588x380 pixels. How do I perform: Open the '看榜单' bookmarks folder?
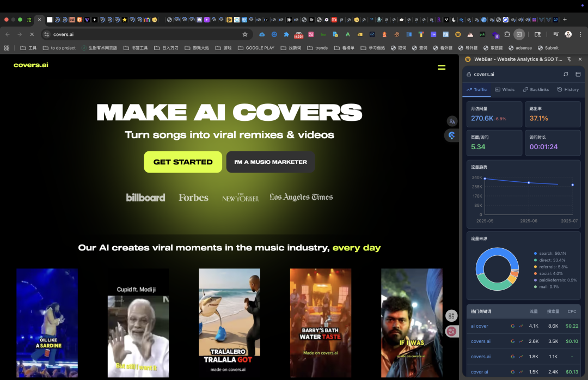tap(344, 48)
